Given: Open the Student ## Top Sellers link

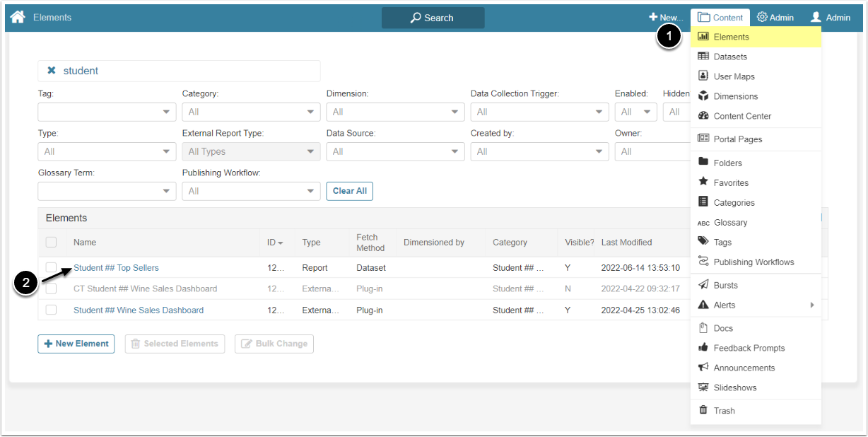Looking at the screenshot, I should pos(116,268).
